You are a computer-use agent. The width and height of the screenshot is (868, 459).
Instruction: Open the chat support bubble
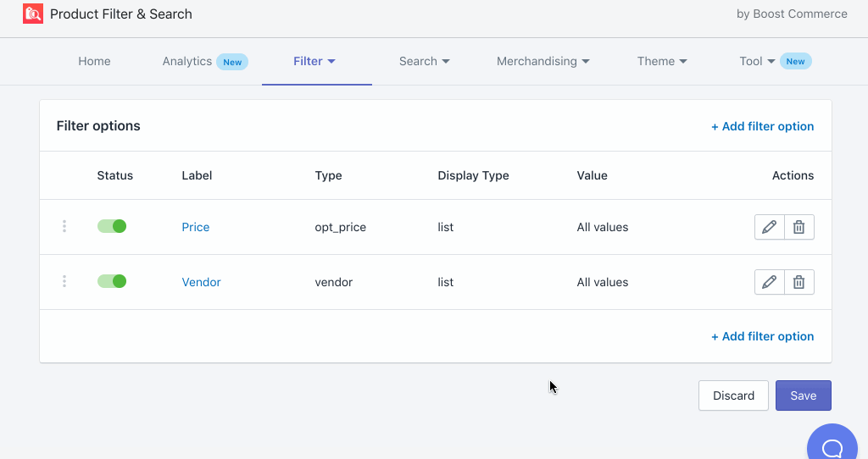832,447
